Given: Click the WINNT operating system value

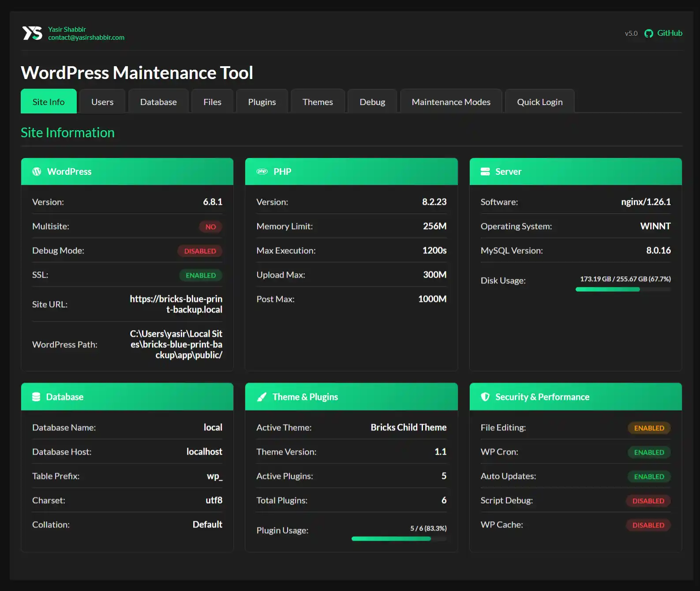Looking at the screenshot, I should click(655, 226).
